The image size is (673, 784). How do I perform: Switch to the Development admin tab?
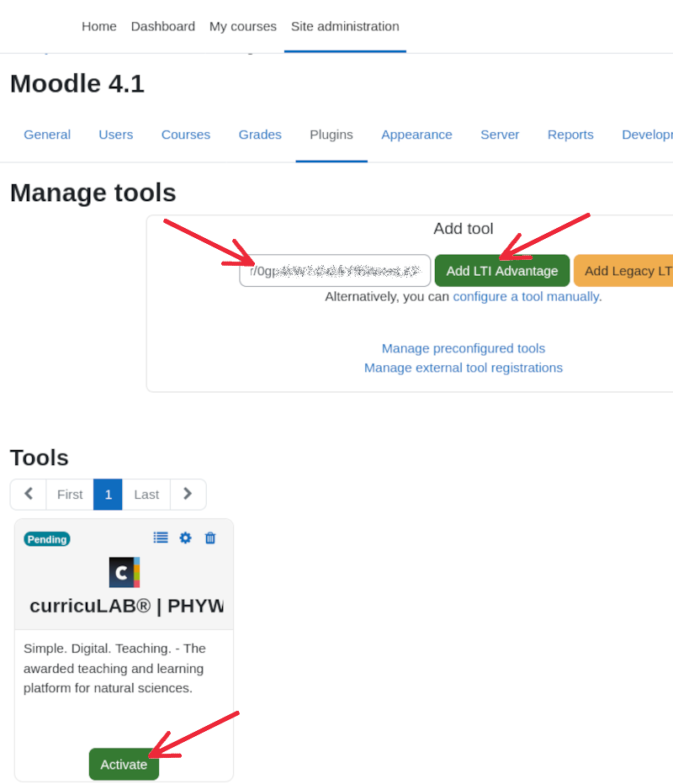[647, 135]
